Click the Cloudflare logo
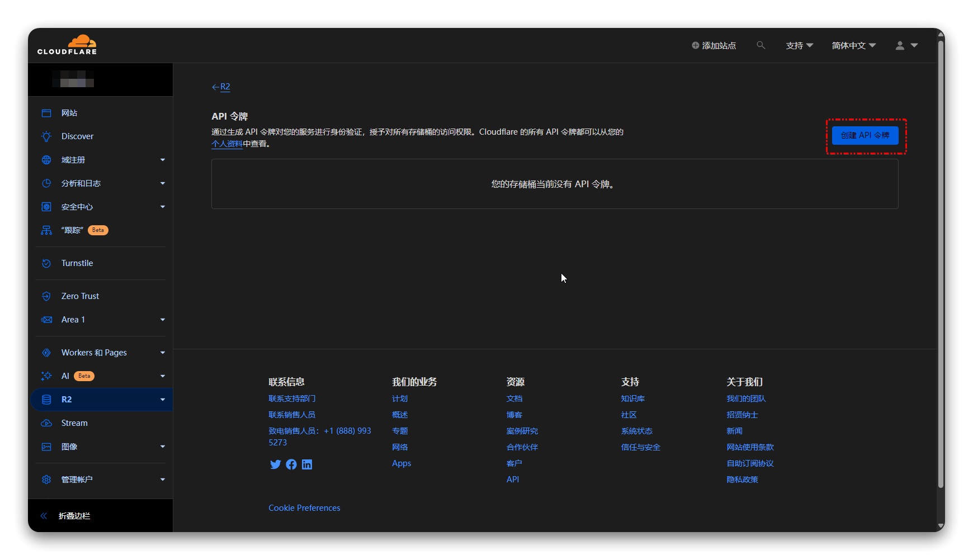This screenshot has height=560, width=973. point(67,45)
